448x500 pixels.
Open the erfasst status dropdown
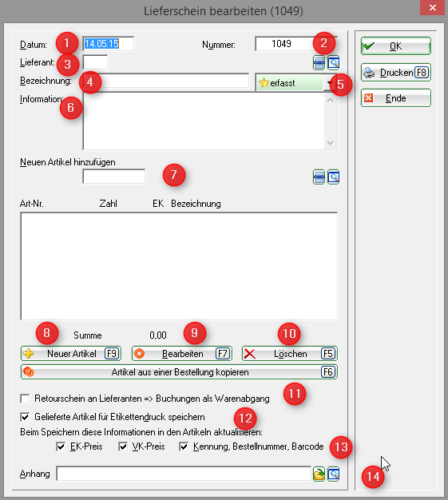329,83
